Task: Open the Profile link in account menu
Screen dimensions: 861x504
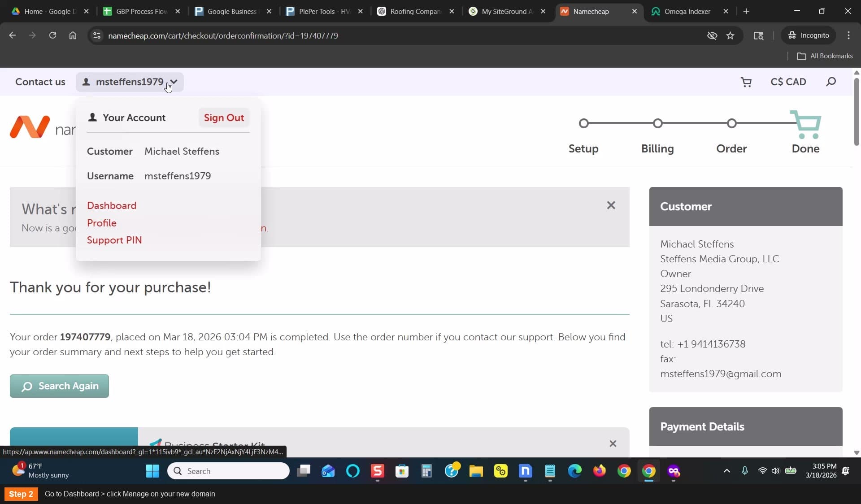Action: [102, 223]
